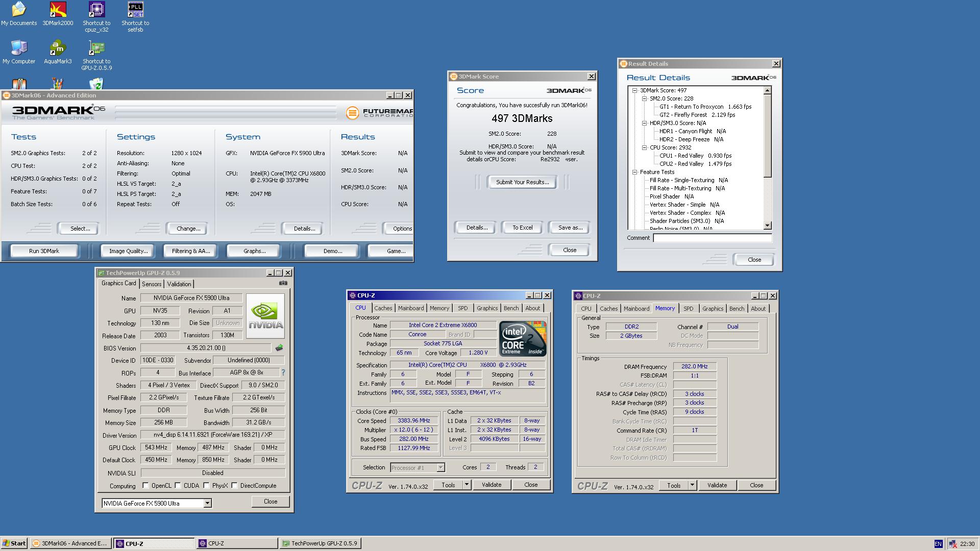The height and width of the screenshot is (551, 980).
Task: Click the Save as... button
Action: (570, 228)
